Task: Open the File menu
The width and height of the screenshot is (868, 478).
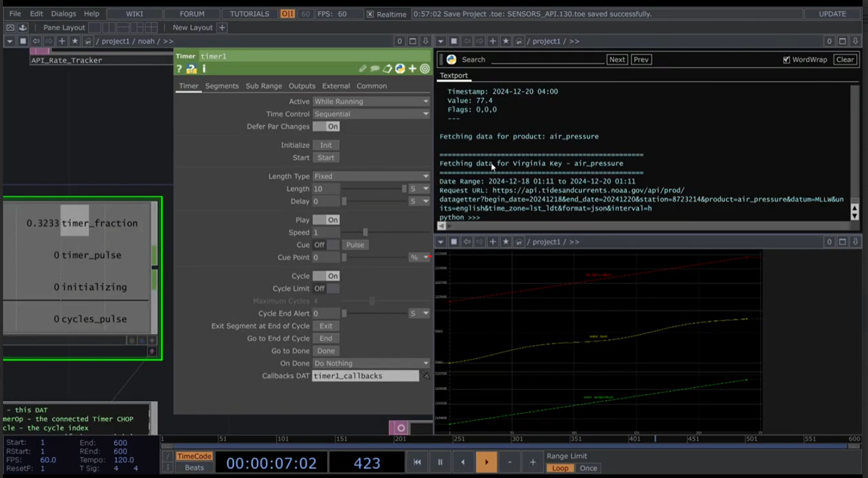Action: tap(15, 13)
